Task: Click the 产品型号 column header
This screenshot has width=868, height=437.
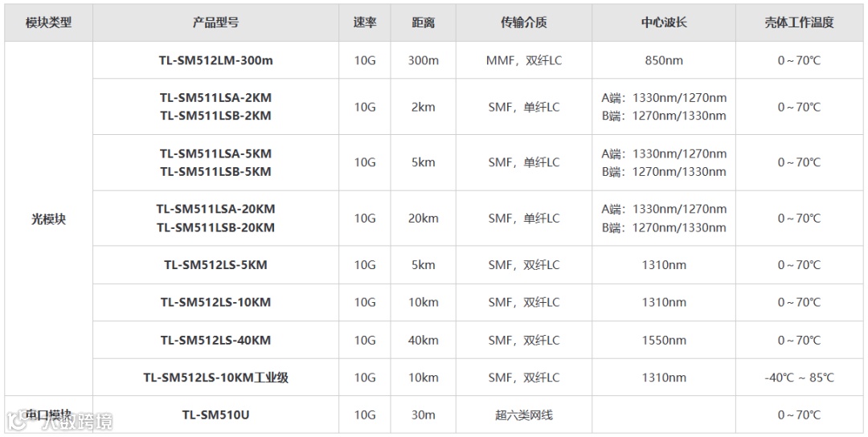Action: point(216,22)
